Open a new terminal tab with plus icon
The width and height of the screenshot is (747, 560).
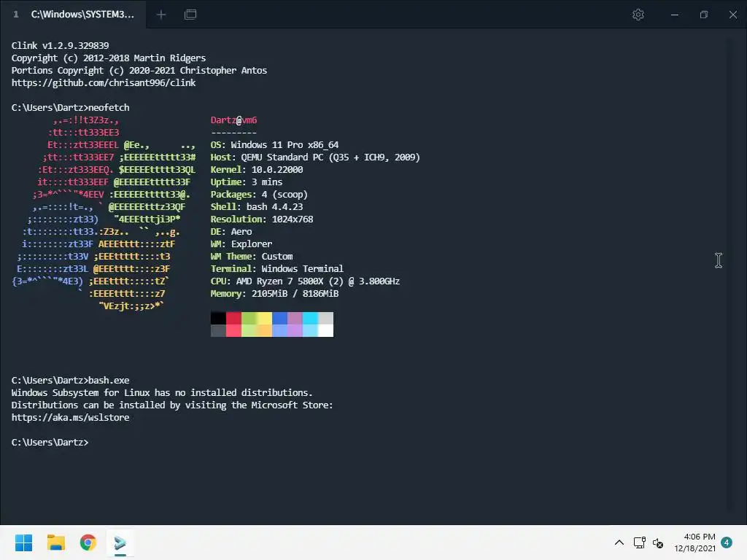[x=161, y=15]
